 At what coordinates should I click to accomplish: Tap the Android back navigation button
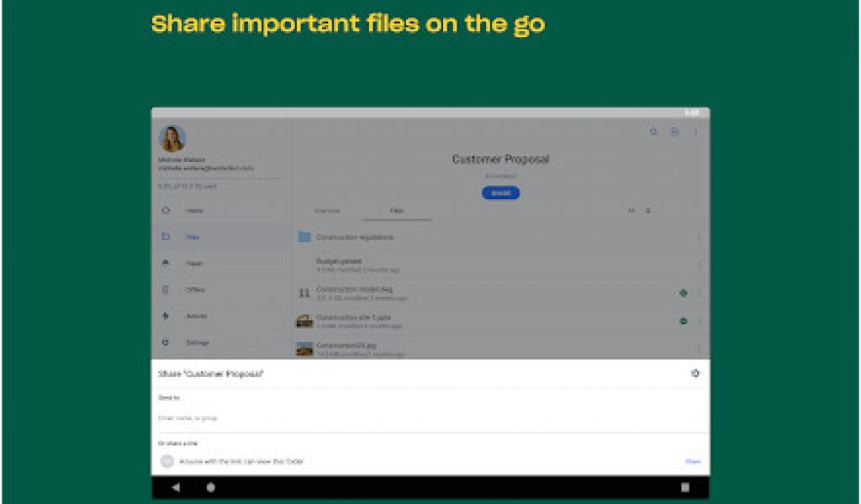(176, 487)
